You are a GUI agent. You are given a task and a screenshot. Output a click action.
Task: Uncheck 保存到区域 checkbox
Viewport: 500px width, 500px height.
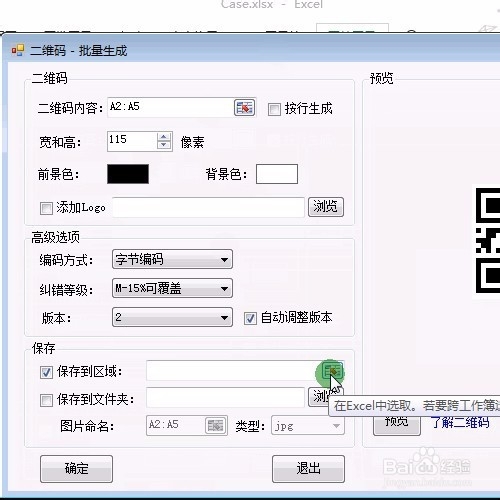click(x=46, y=372)
